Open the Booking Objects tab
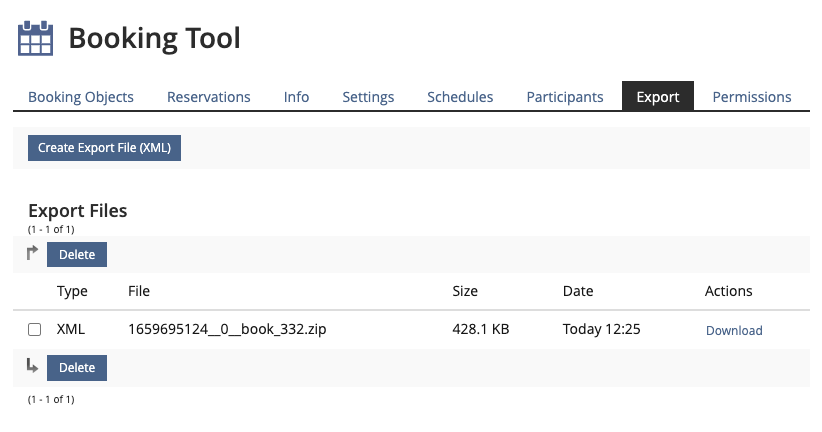822x432 pixels. coord(81,97)
